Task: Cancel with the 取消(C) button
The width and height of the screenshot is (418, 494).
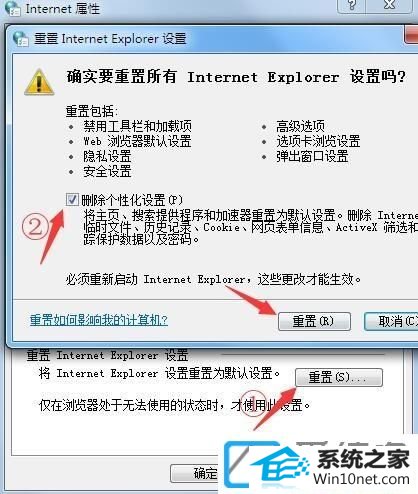Action: [x=392, y=321]
